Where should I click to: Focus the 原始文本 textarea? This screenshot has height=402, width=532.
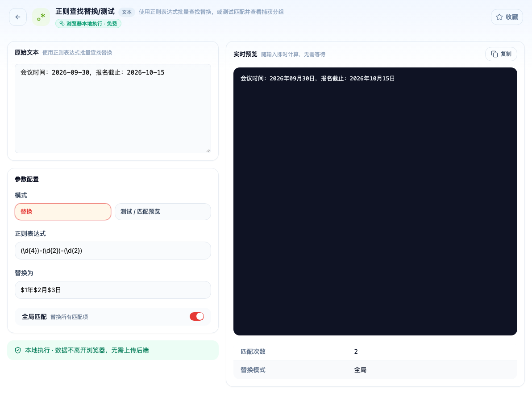[x=112, y=108]
